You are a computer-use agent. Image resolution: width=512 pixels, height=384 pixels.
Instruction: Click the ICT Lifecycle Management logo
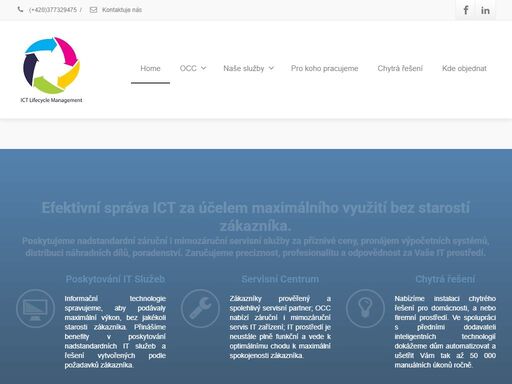(51, 70)
